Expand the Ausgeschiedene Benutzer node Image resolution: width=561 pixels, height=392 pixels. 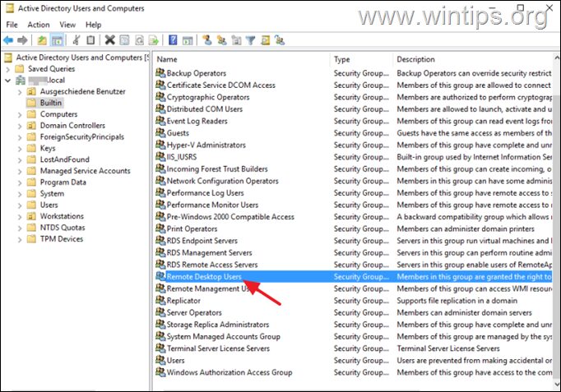(20, 92)
